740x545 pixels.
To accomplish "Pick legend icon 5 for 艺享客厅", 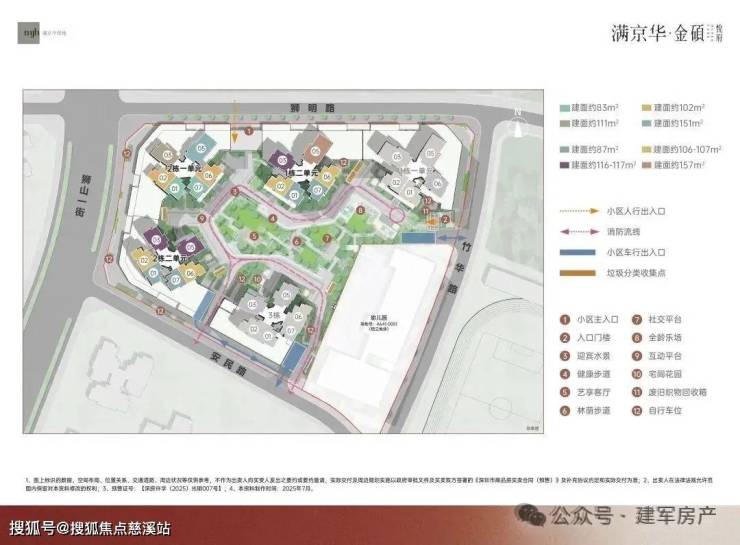I will click(565, 392).
